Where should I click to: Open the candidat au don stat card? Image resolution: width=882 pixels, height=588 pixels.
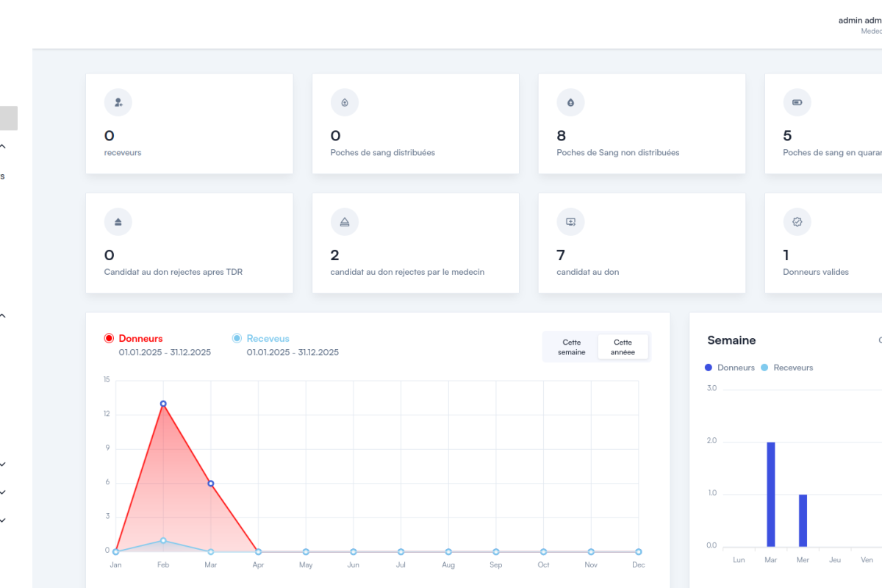click(642, 243)
